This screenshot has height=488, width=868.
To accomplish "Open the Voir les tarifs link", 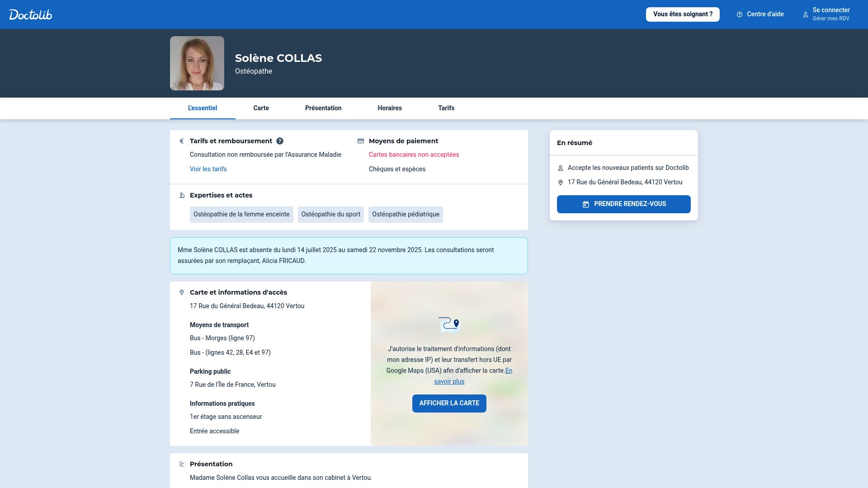I will (208, 169).
